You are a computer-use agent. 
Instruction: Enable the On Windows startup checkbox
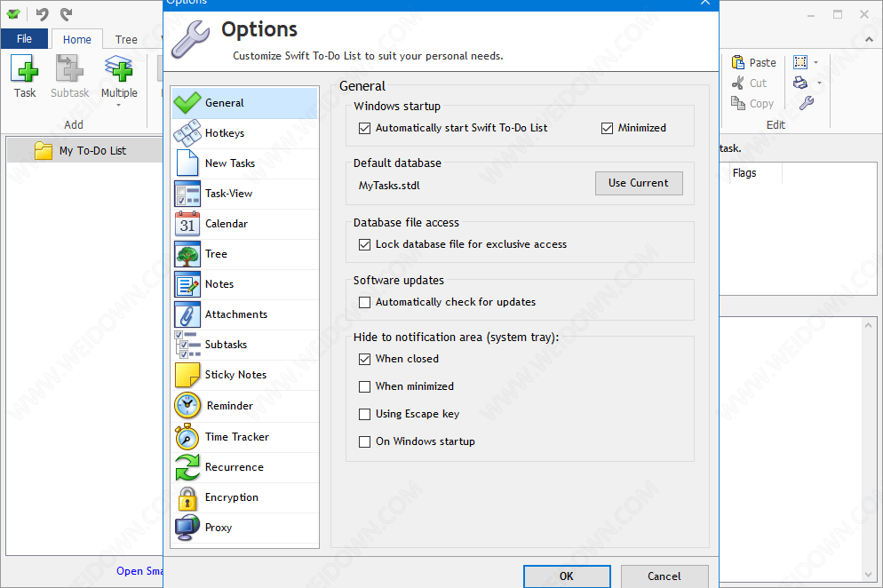coord(365,442)
